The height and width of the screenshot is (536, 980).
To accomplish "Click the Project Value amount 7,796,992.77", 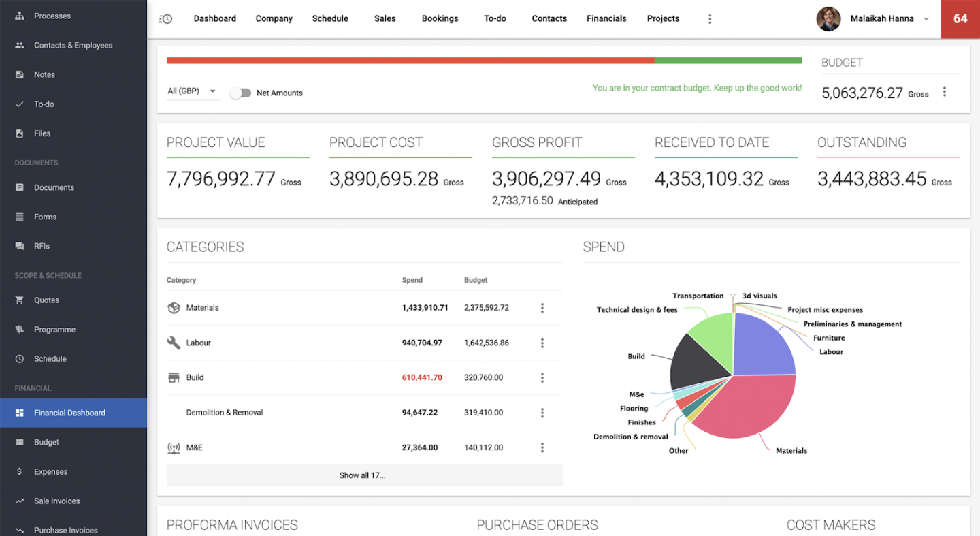I will pyautogui.click(x=221, y=179).
